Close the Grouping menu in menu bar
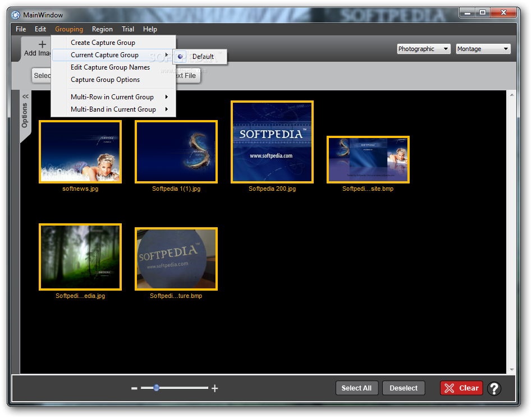Viewport: 532px width, 418px height. (x=69, y=29)
